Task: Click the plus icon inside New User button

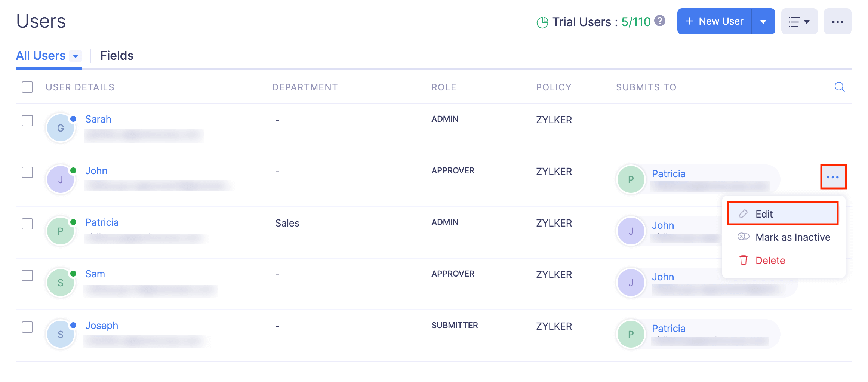Action: point(689,21)
